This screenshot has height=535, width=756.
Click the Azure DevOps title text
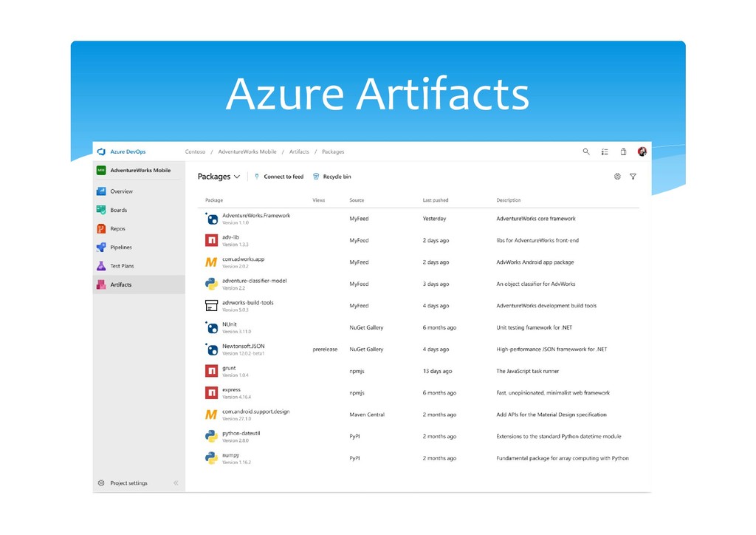click(x=128, y=151)
